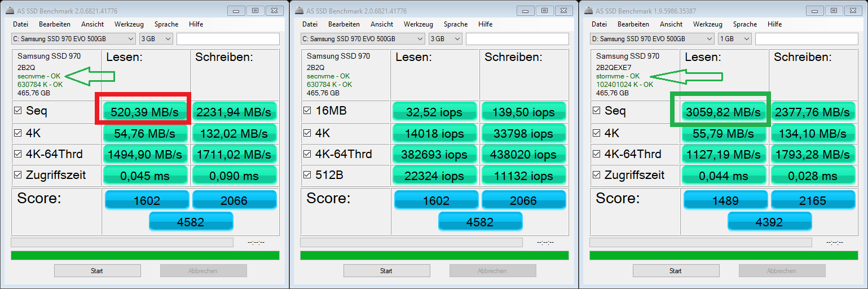Click the 438020 iops write value
Viewport: 868px width, 289px height.
(x=524, y=155)
